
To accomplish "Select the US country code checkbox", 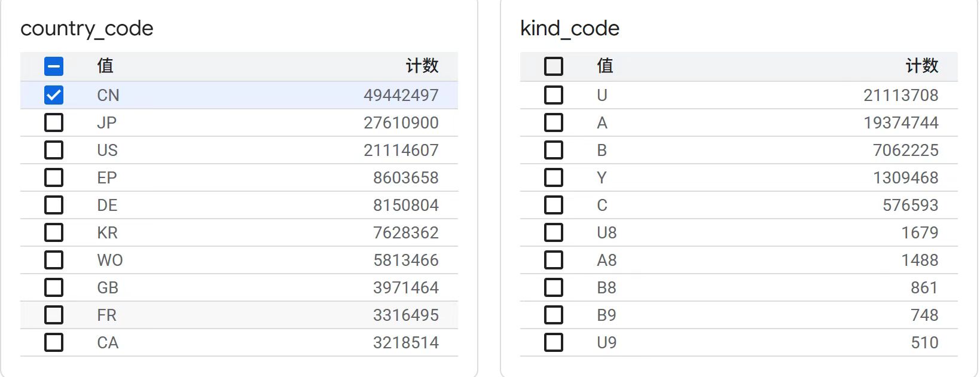I will [54, 150].
